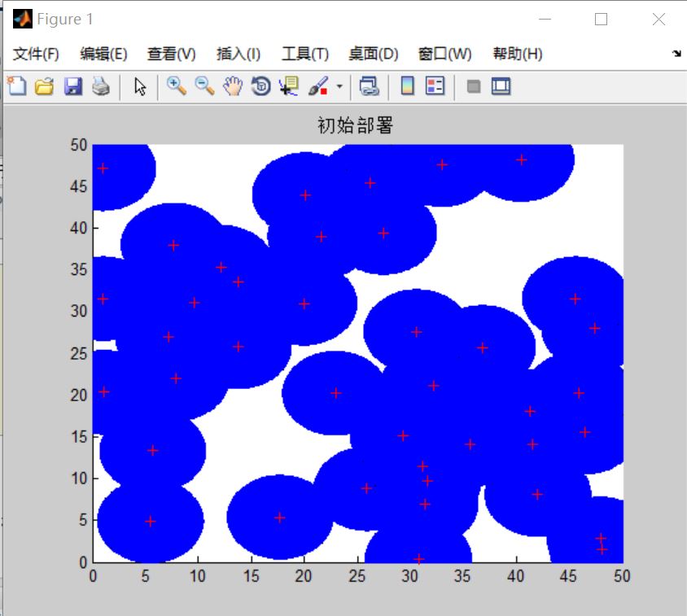Image resolution: width=687 pixels, height=616 pixels.
Task: Click the y-axis tick label 40
Action: (x=79, y=228)
